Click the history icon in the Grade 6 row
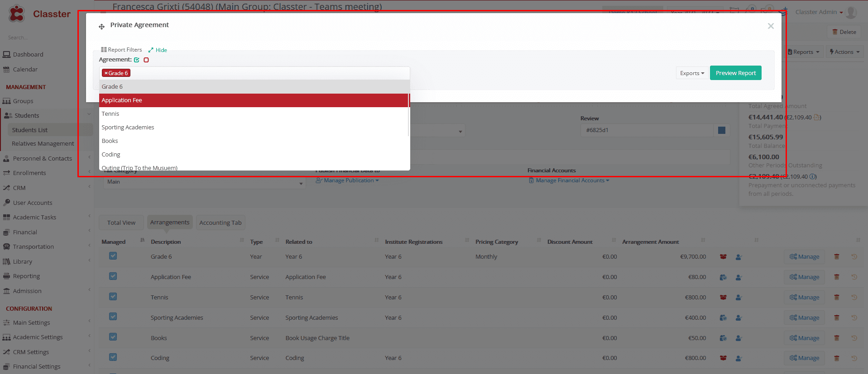Viewport: 868px width, 374px height. [x=854, y=256]
